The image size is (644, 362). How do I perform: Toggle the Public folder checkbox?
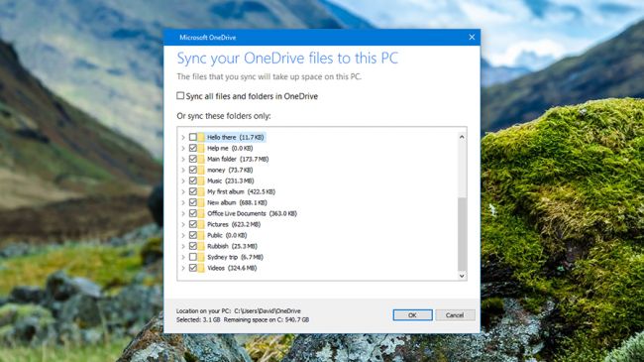193,235
